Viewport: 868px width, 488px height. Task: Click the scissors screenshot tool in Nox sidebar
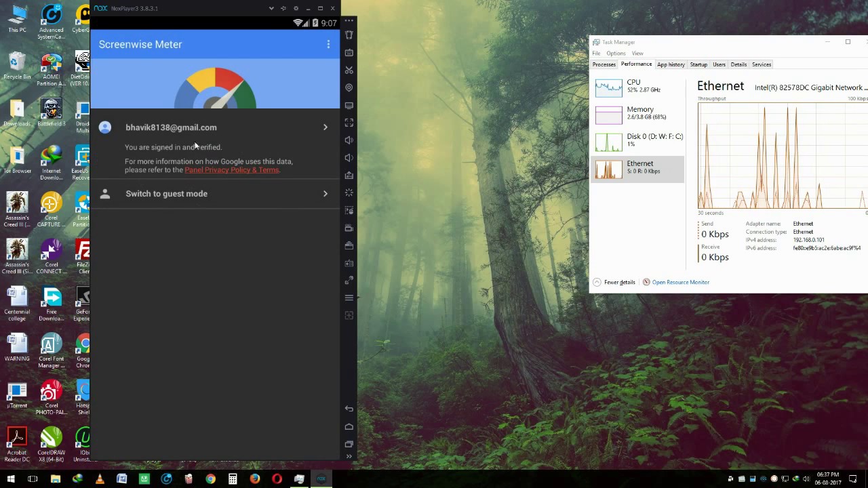tap(349, 70)
